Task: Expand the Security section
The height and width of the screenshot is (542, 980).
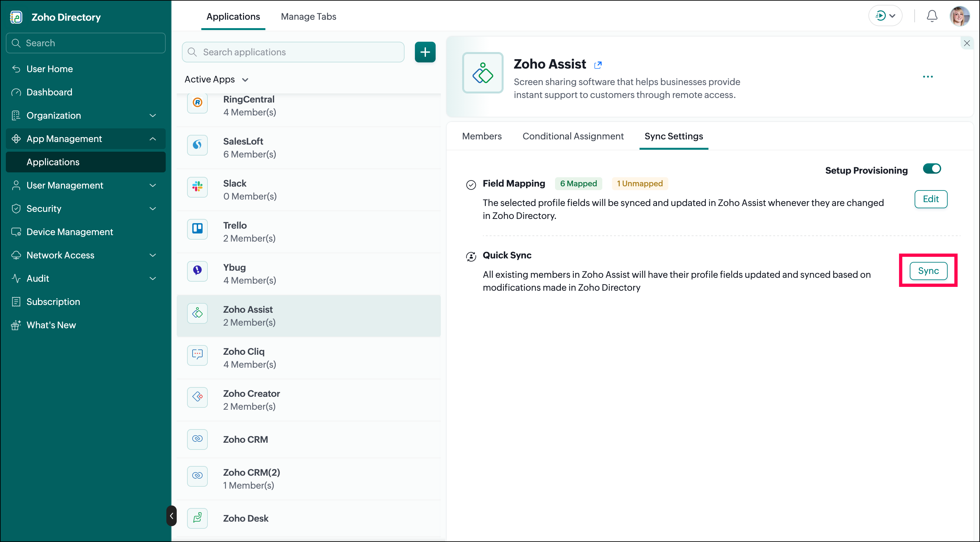Action: (x=85, y=209)
